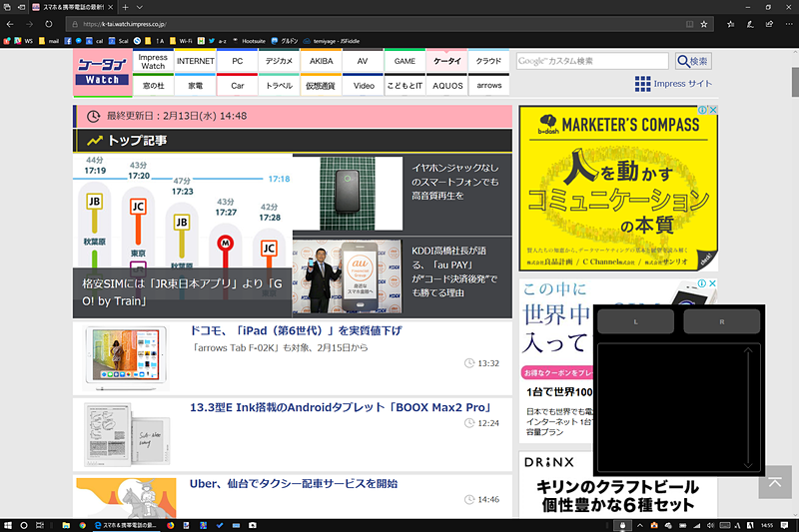Click the ケータイ Watch site logo
The width and height of the screenshot is (799, 532).
pyautogui.click(x=103, y=72)
